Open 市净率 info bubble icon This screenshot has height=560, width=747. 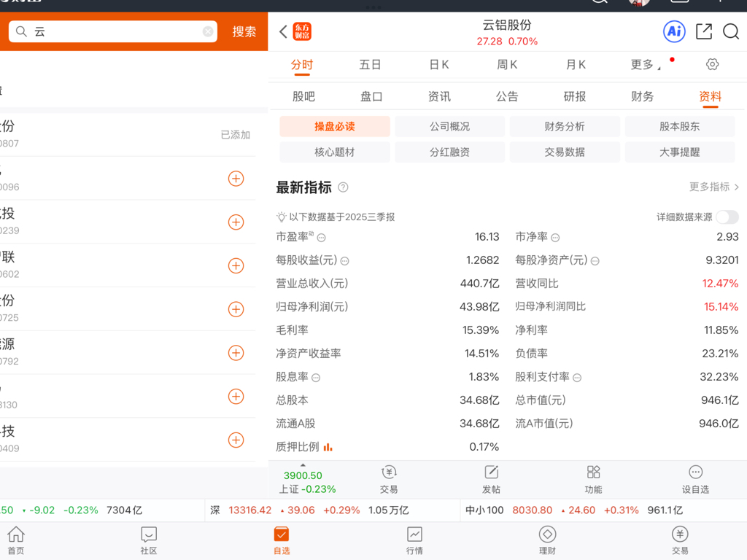pos(555,238)
